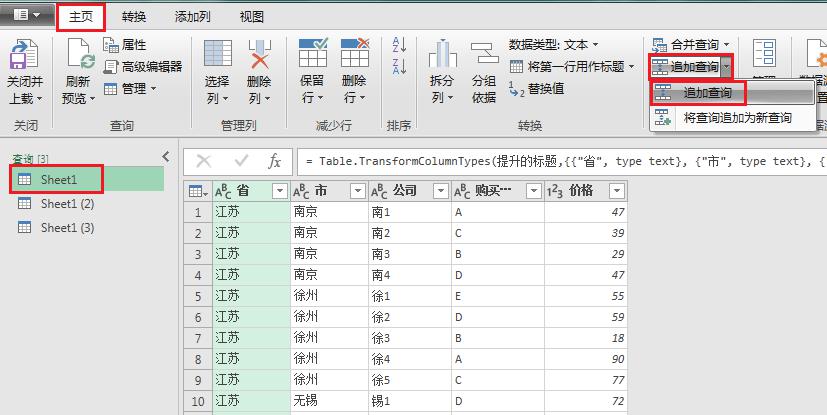Select the cell containing 徐5
Image resolution: width=827 pixels, height=415 pixels.
pyautogui.click(x=409, y=380)
